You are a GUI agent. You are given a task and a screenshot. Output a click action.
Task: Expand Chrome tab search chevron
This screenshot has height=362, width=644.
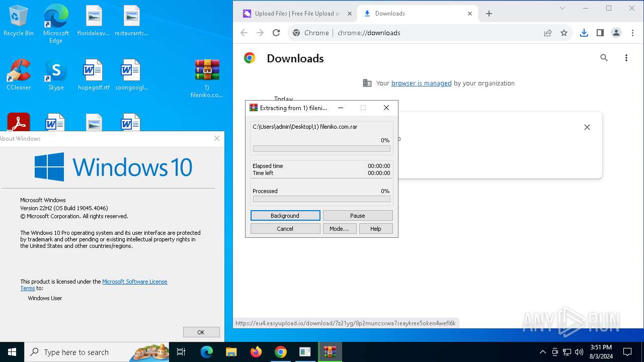click(562, 8)
